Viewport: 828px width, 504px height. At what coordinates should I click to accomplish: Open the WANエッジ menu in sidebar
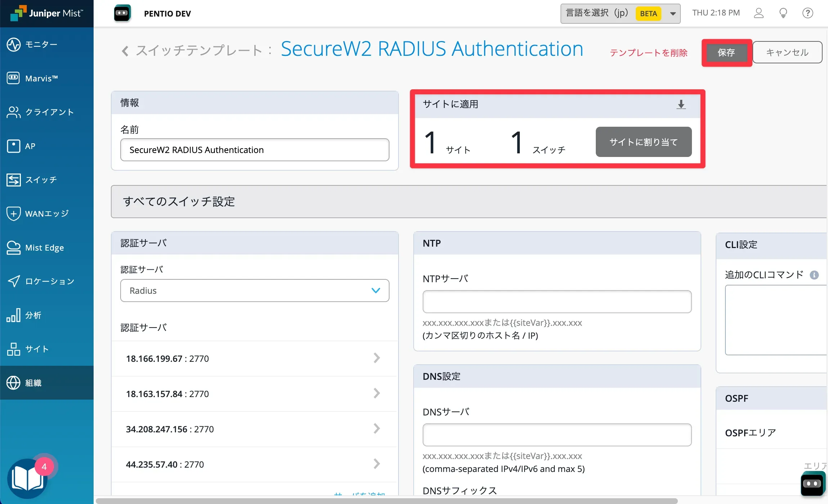(46, 213)
